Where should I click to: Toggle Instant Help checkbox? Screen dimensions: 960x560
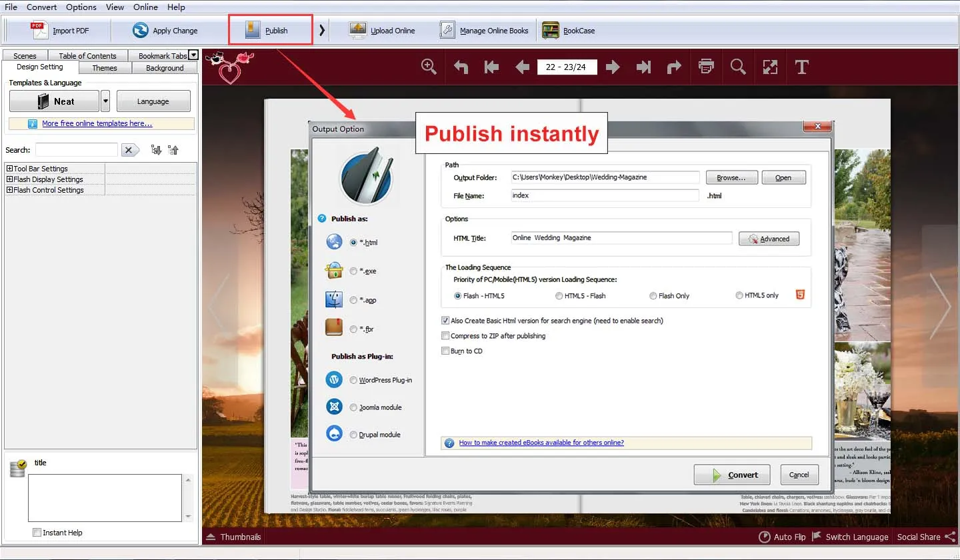(37, 533)
